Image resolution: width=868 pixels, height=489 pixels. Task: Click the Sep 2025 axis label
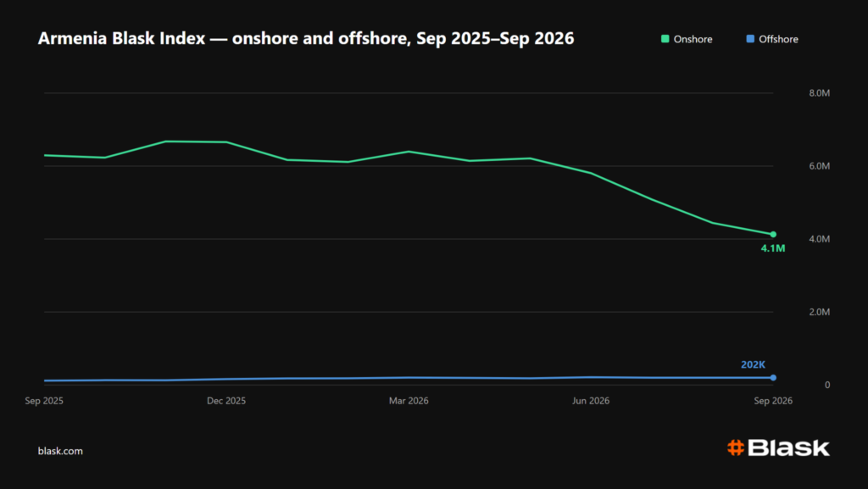coord(44,401)
